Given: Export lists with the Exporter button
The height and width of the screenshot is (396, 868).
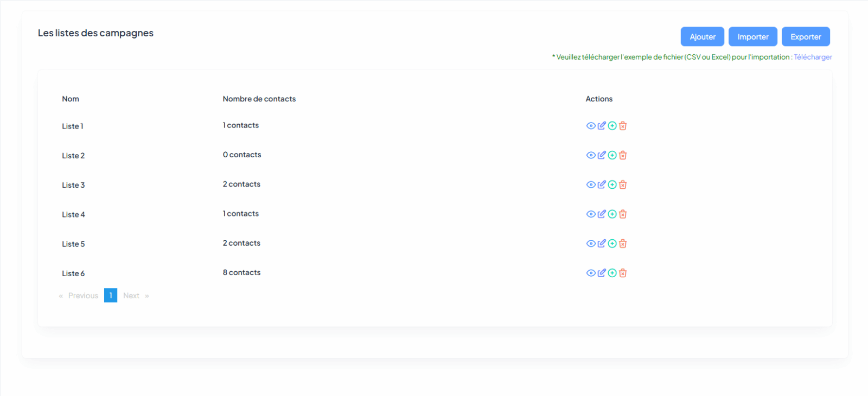Looking at the screenshot, I should [x=806, y=37].
